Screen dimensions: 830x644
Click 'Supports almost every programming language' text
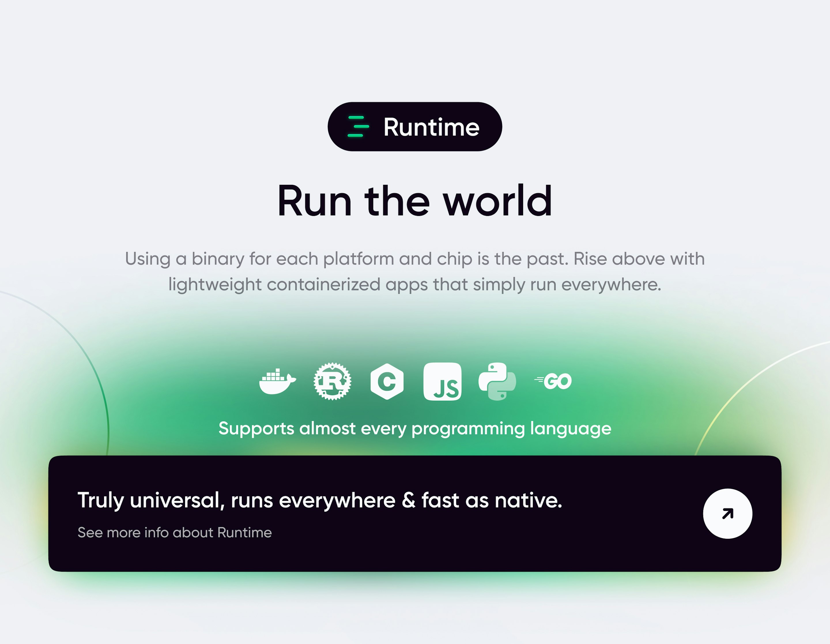415,429
